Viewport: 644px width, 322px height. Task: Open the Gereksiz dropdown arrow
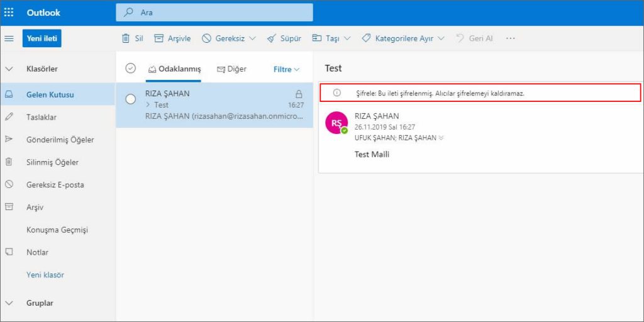(252, 38)
